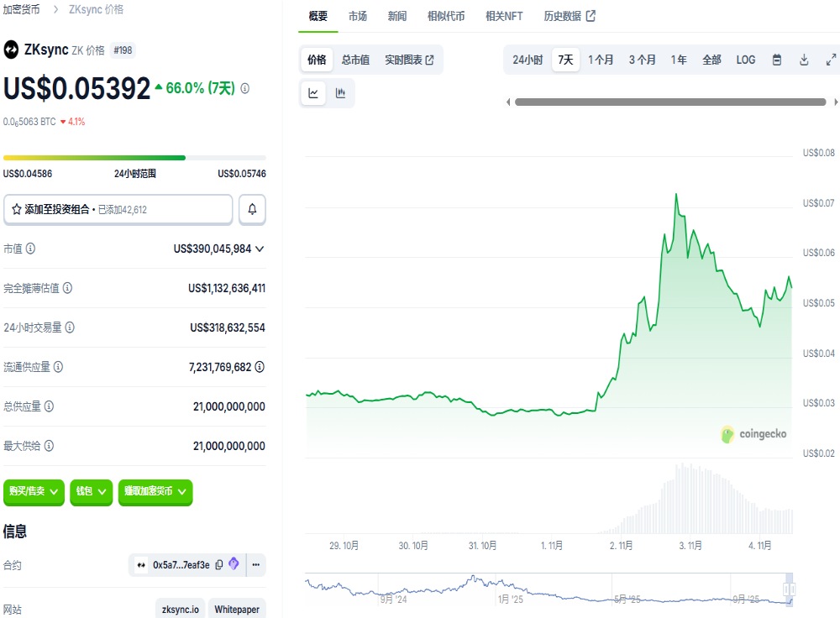Screen dimensions: 840x618
Task: Switch to the 新闻 tab
Action: click(x=396, y=16)
